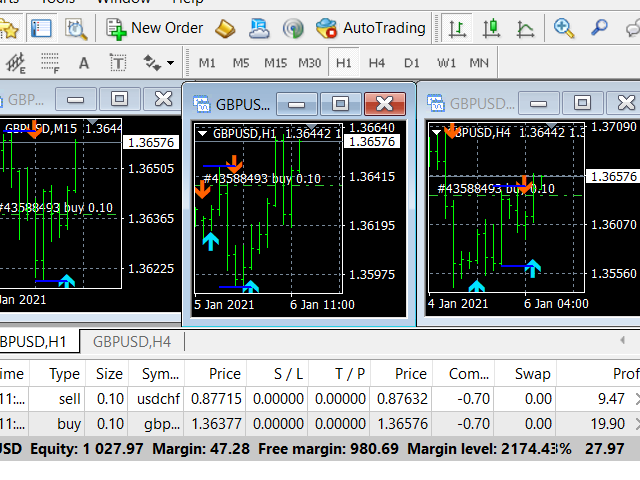This screenshot has width=640, height=480.
Task: Click the New Order button
Action: 155,29
